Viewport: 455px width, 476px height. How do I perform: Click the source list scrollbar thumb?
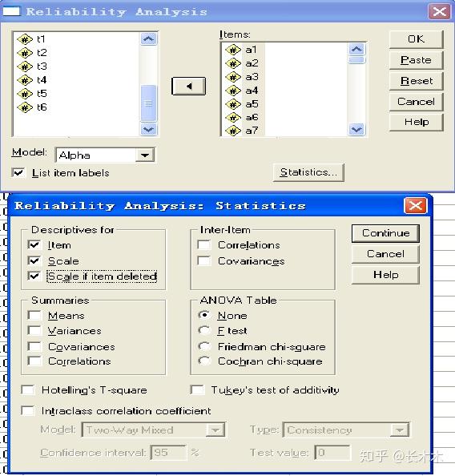click(148, 103)
